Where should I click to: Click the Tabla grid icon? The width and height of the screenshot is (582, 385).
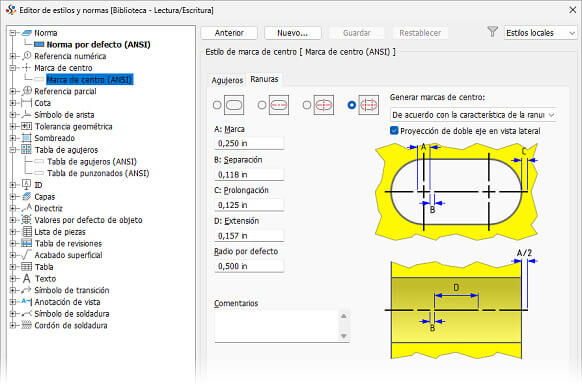[26, 267]
